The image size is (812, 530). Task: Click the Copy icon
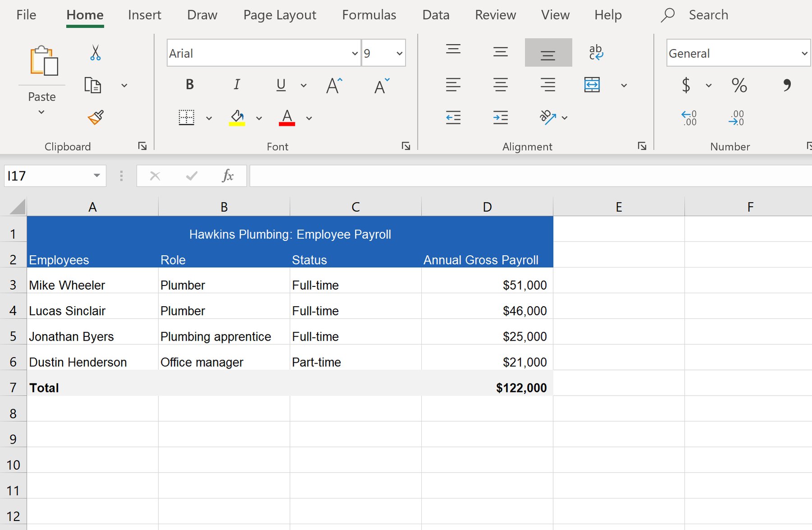[93, 85]
